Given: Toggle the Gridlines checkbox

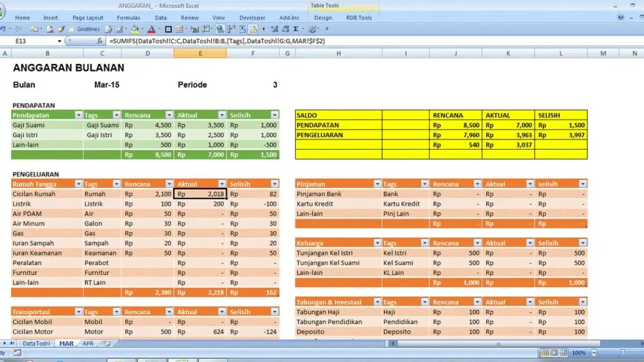Looking at the screenshot, I should 71,29.
